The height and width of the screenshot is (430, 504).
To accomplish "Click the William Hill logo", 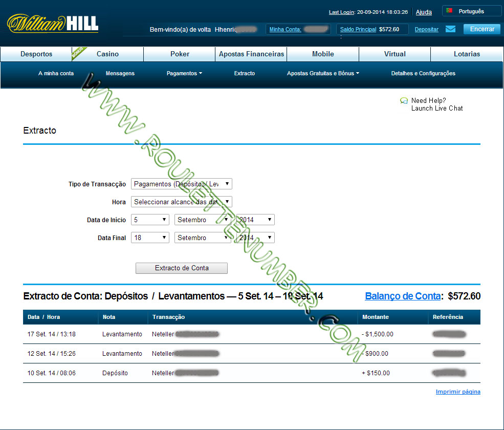I will point(53,23).
